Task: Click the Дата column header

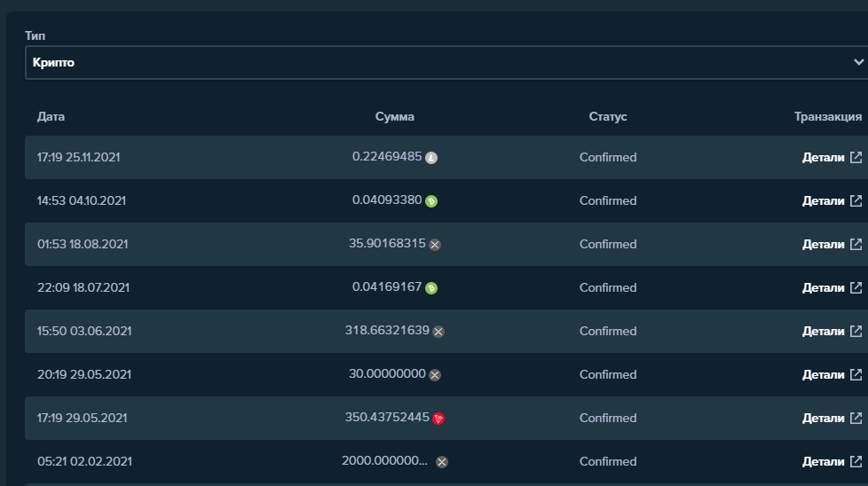Action: (x=51, y=116)
